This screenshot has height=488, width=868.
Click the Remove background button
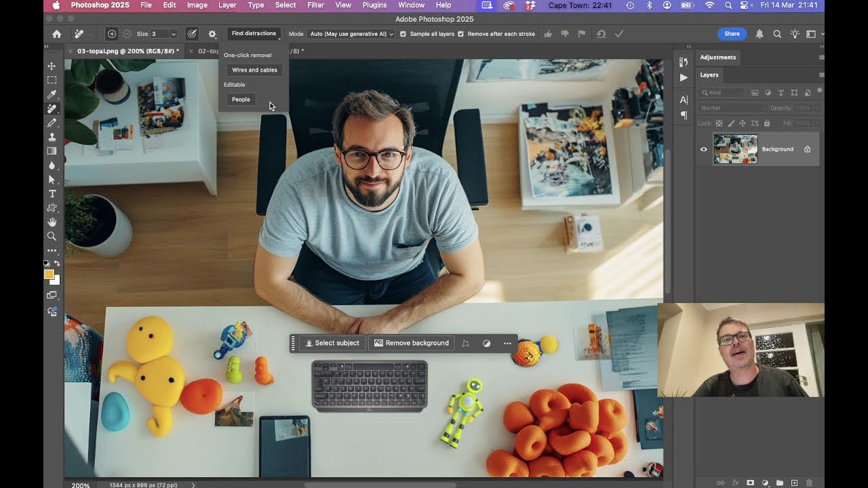point(412,344)
